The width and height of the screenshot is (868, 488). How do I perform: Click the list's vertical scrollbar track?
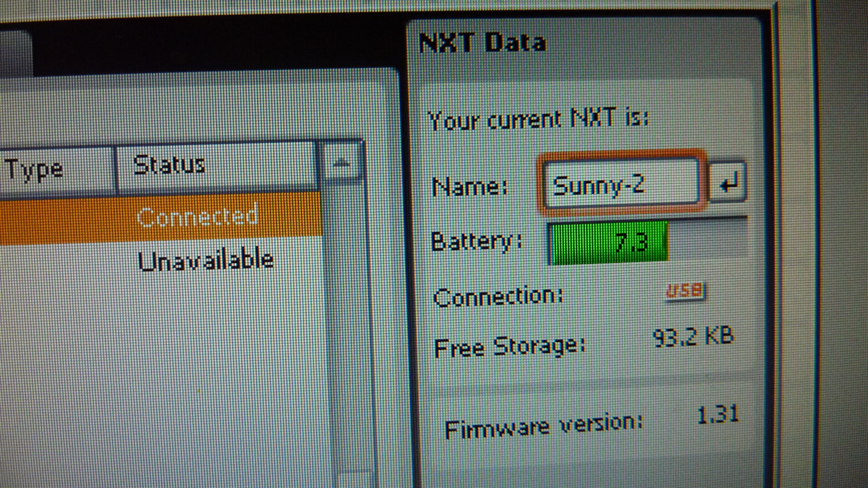pyautogui.click(x=348, y=316)
